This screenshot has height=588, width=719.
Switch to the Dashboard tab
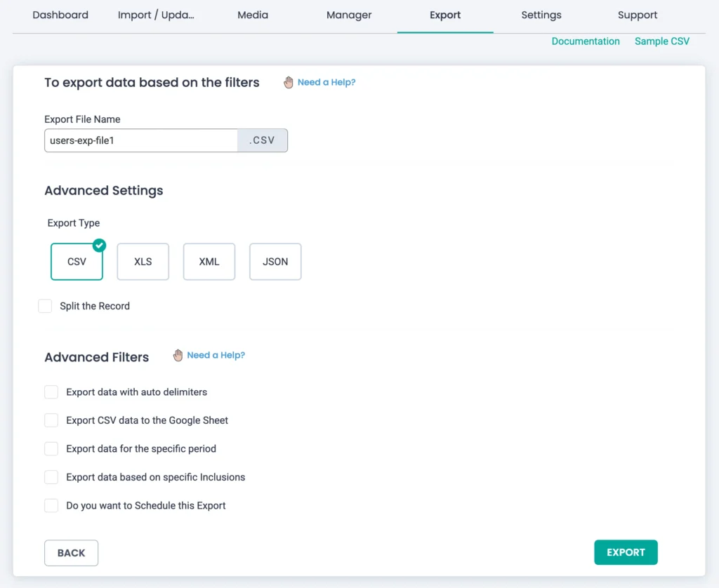click(60, 15)
